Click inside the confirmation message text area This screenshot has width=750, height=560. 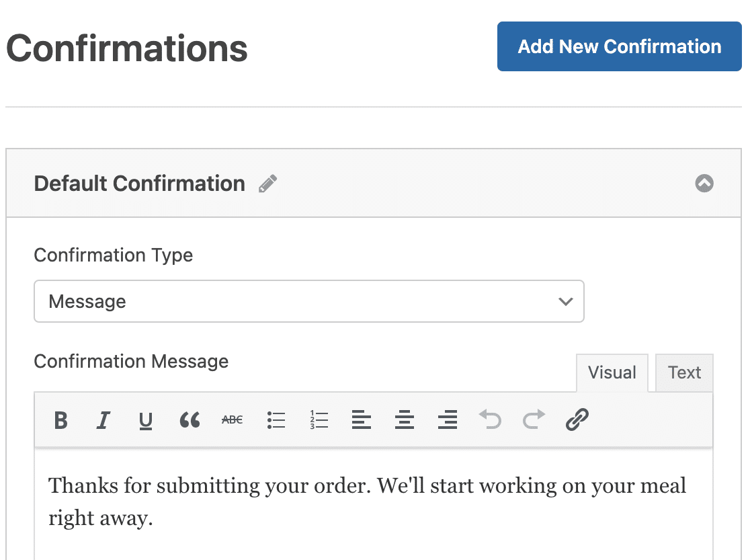tap(374, 504)
